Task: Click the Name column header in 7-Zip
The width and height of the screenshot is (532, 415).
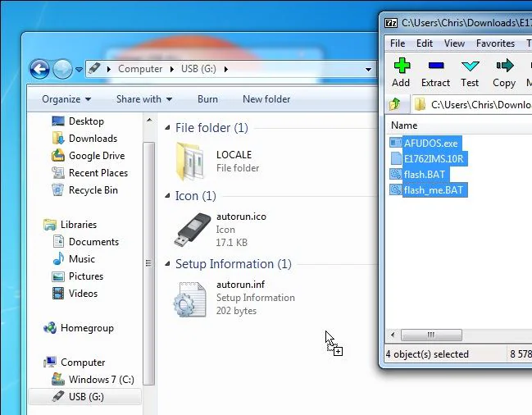Action: coord(404,125)
